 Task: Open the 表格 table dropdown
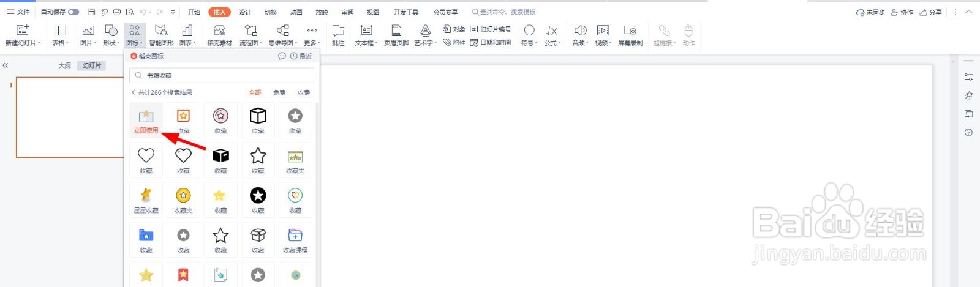pos(60,43)
